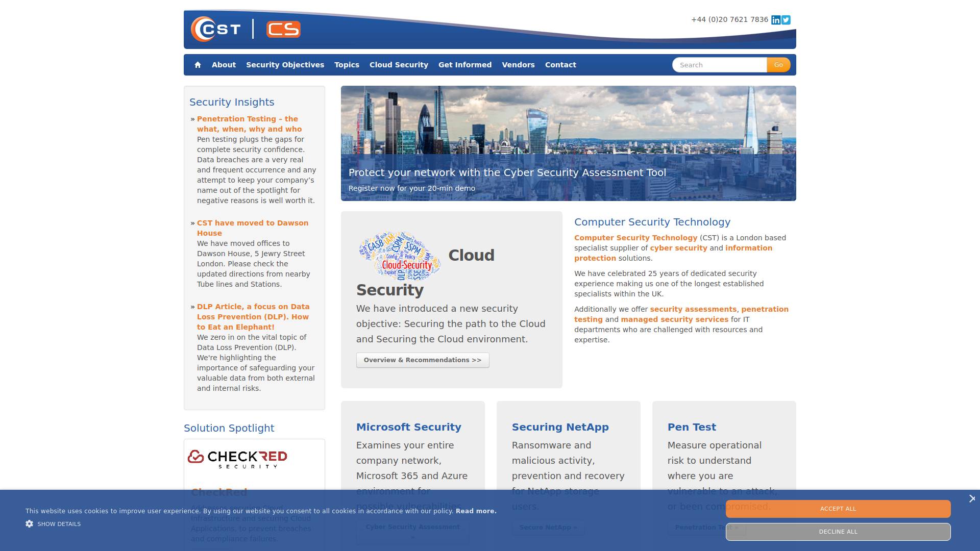Viewport: 980px width, 551px height.
Task: Click the ACCEPT ALL cookies button
Action: [x=838, y=508]
